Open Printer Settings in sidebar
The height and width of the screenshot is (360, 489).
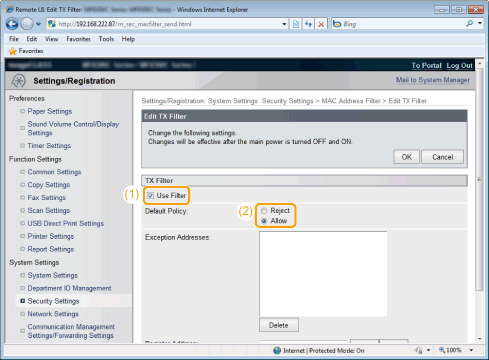[x=51, y=236]
